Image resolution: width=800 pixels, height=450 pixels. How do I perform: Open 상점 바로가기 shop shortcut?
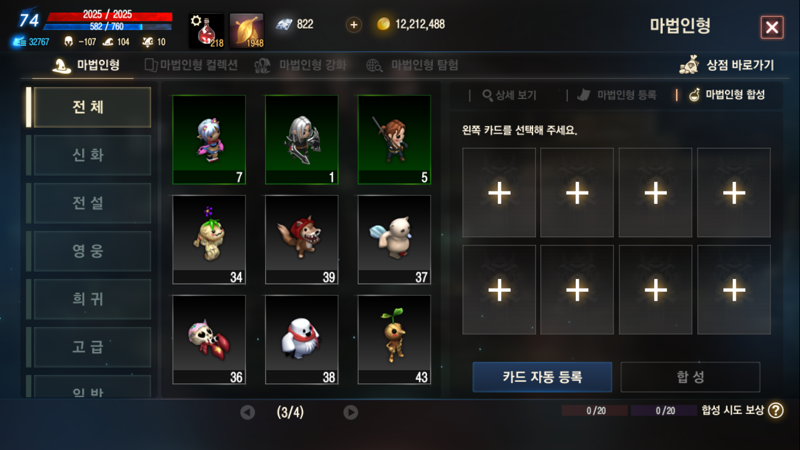[x=727, y=65]
